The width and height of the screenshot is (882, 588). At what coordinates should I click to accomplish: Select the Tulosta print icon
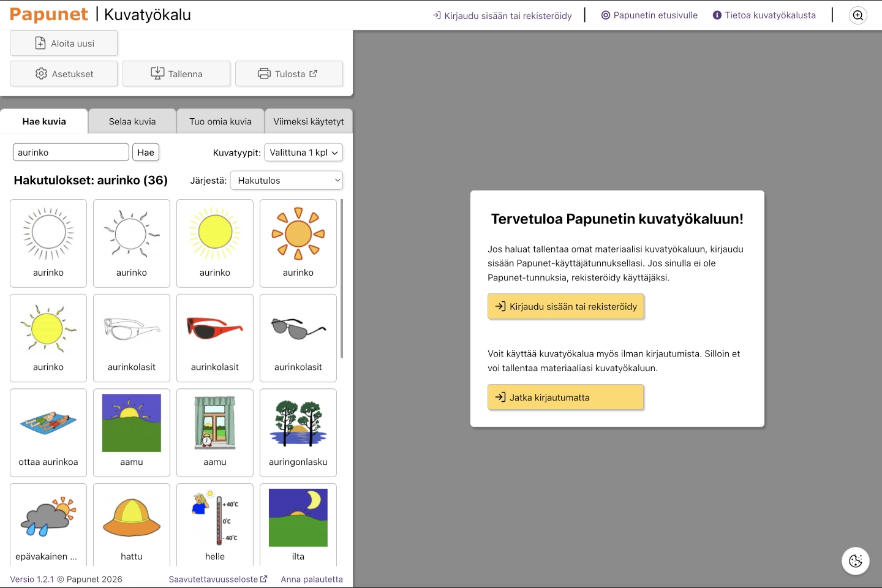click(x=264, y=73)
